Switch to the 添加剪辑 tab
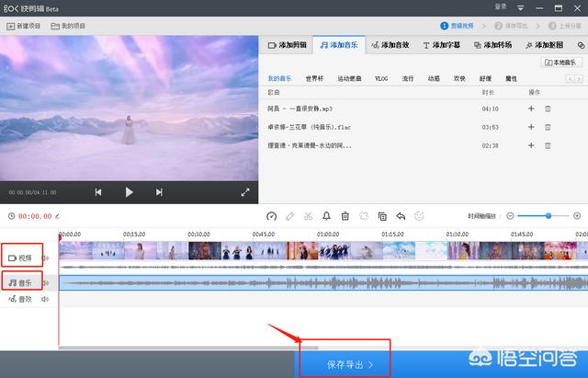Image resolution: width=588 pixels, height=378 pixels. point(287,45)
